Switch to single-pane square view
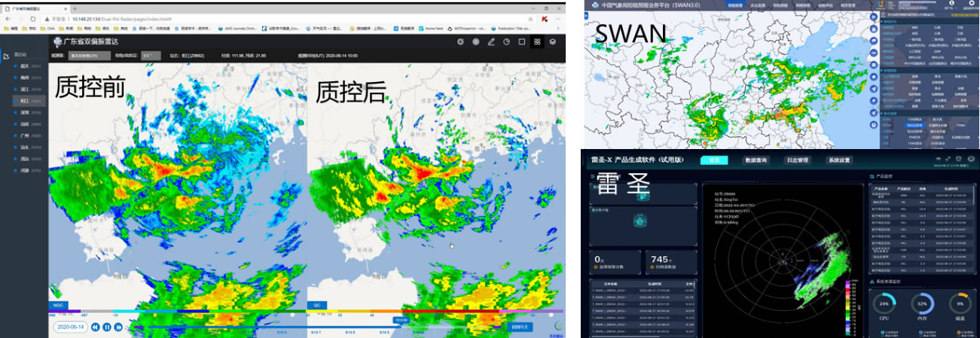Image resolution: width=980 pixels, height=338 pixels. (x=522, y=41)
